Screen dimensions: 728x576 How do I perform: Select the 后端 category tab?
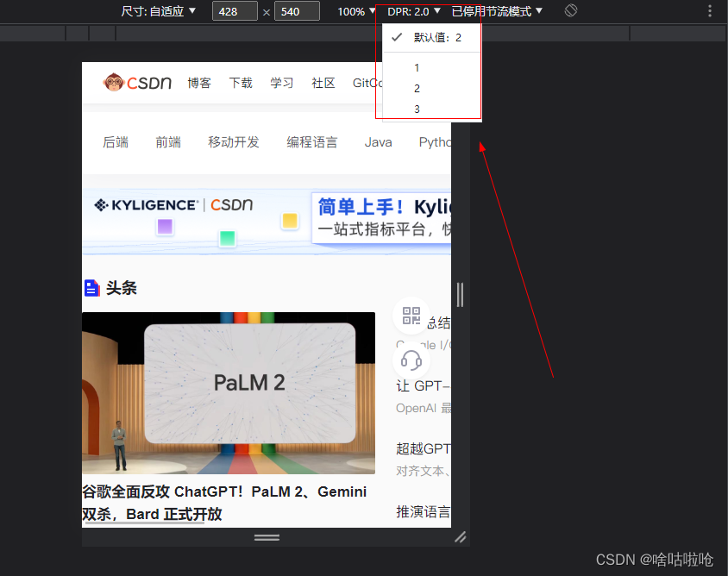tap(116, 142)
